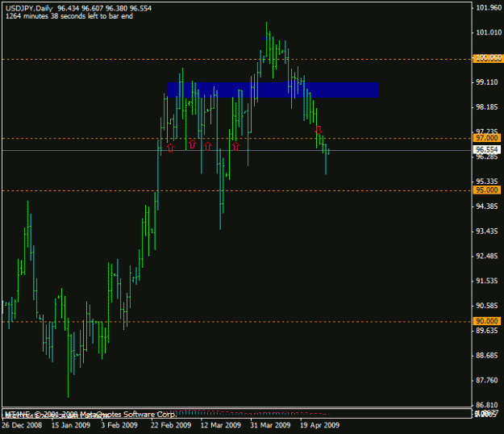The height and width of the screenshot is (434, 504).
Task: Click the orange 95.000 price level label
Action: [486, 190]
